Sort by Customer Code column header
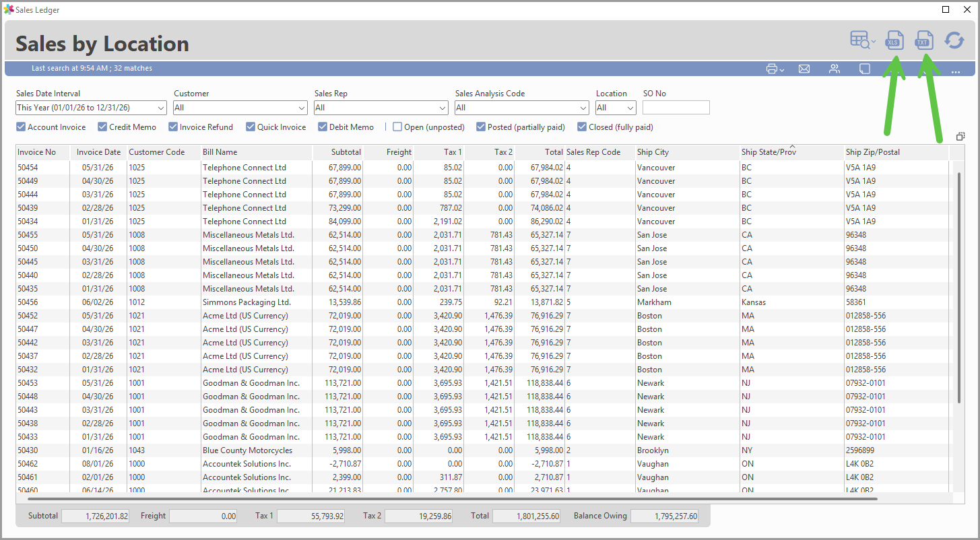The height and width of the screenshot is (540, 980). 164,152
